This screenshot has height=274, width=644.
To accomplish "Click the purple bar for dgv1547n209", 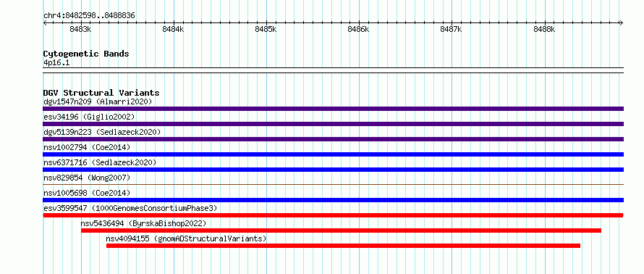I will (x=333, y=109).
